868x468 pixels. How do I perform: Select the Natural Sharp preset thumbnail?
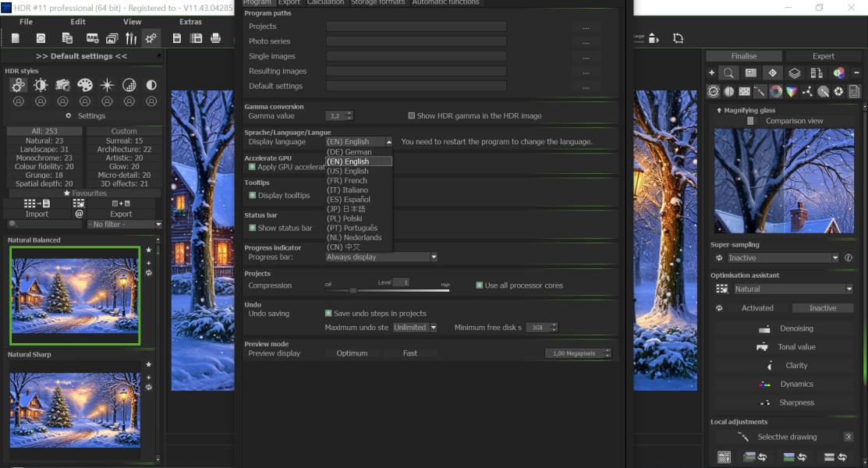point(75,409)
